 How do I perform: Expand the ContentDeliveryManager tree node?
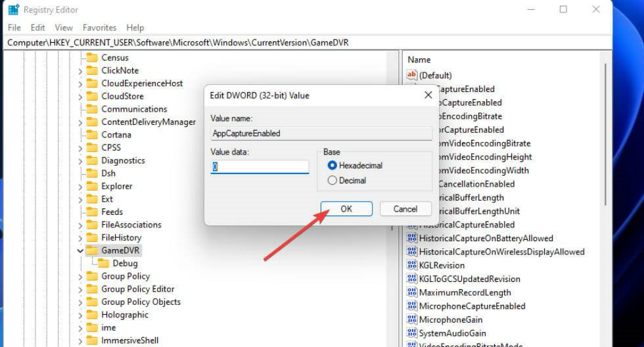coord(80,122)
